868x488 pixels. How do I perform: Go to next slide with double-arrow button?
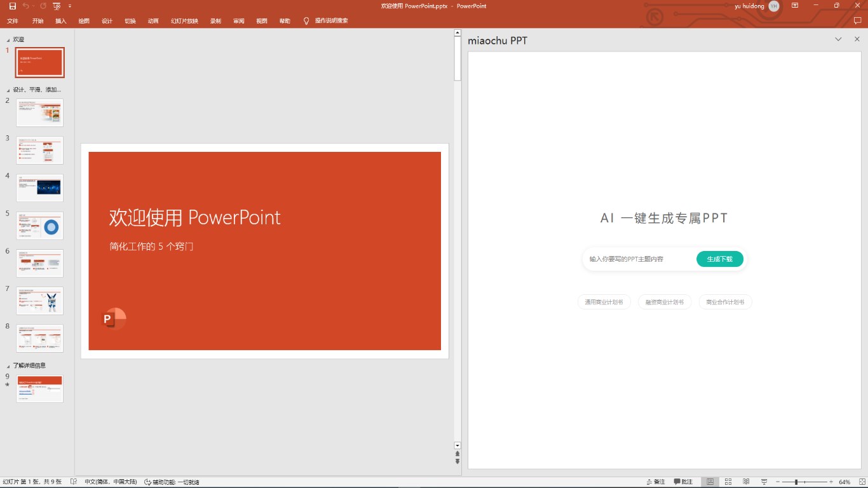point(458,461)
